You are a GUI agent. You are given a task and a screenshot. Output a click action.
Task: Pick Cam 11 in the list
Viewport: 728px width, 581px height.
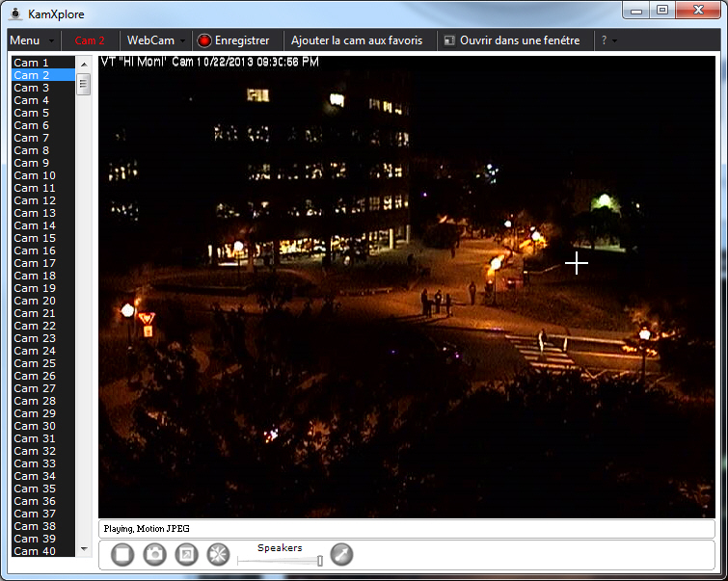[x=43, y=188]
